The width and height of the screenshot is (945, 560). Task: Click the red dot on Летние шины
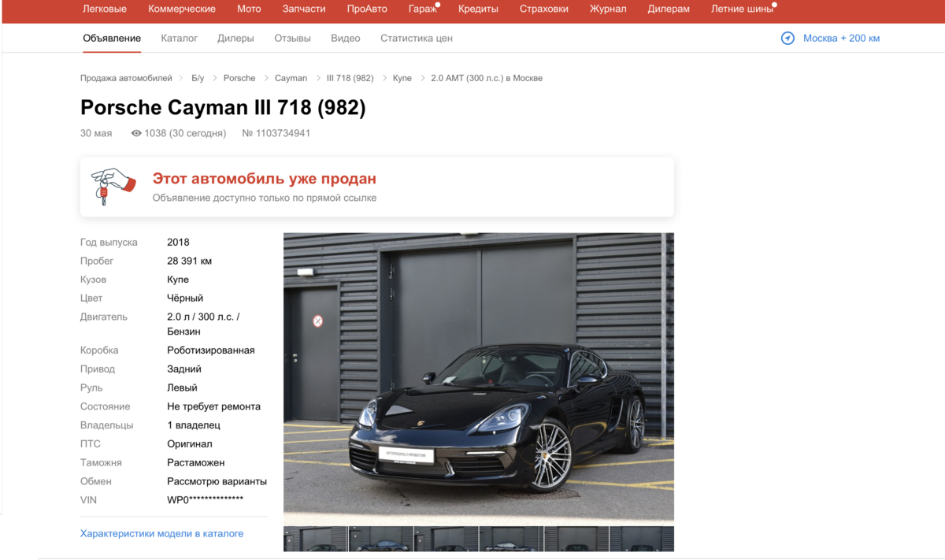773,4
